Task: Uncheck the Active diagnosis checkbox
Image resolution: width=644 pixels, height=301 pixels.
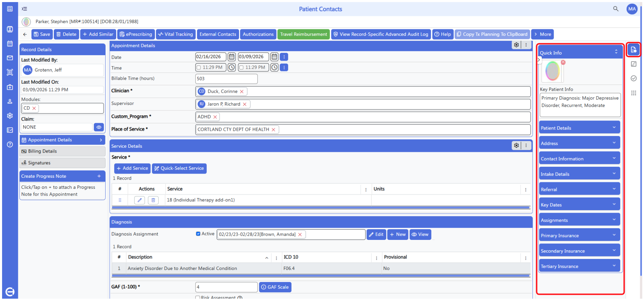Action: (198, 234)
